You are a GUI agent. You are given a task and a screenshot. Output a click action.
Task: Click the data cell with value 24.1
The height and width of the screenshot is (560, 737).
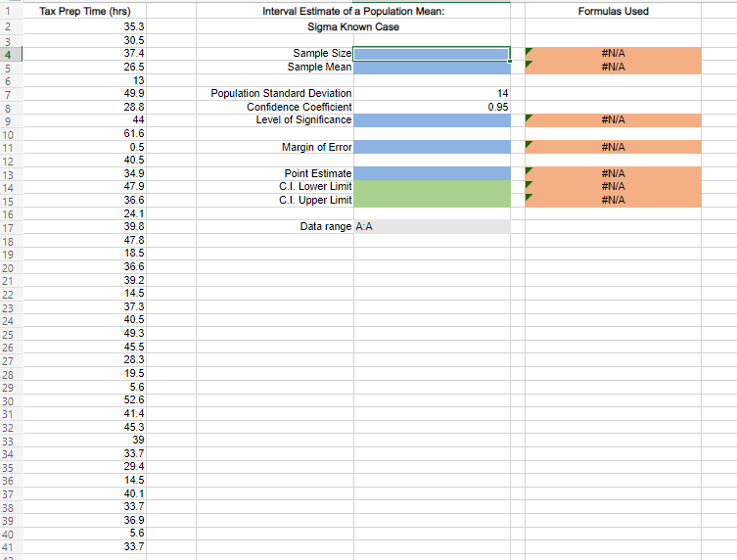point(84,214)
